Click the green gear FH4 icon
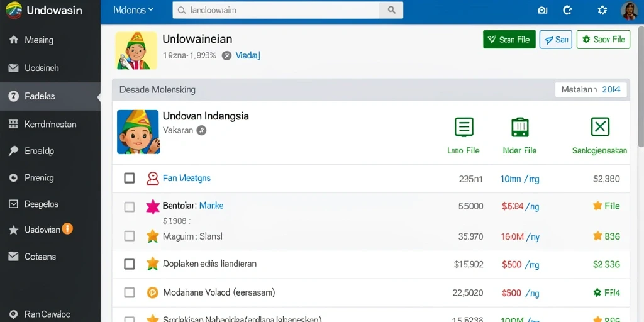Image resolution: width=644 pixels, height=322 pixels. tap(597, 292)
